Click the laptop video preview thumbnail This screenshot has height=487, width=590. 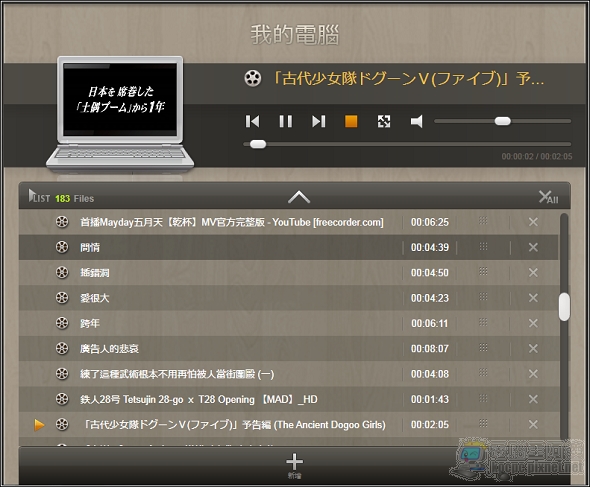click(x=120, y=99)
